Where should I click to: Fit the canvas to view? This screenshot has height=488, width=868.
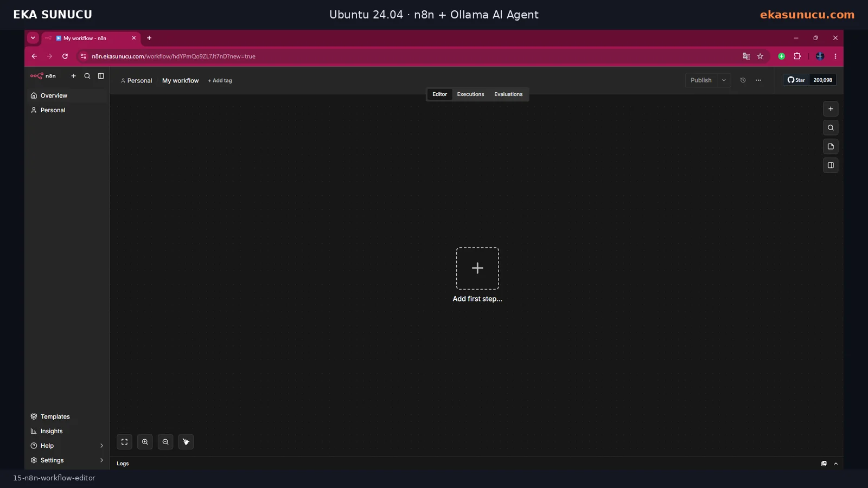pos(124,442)
